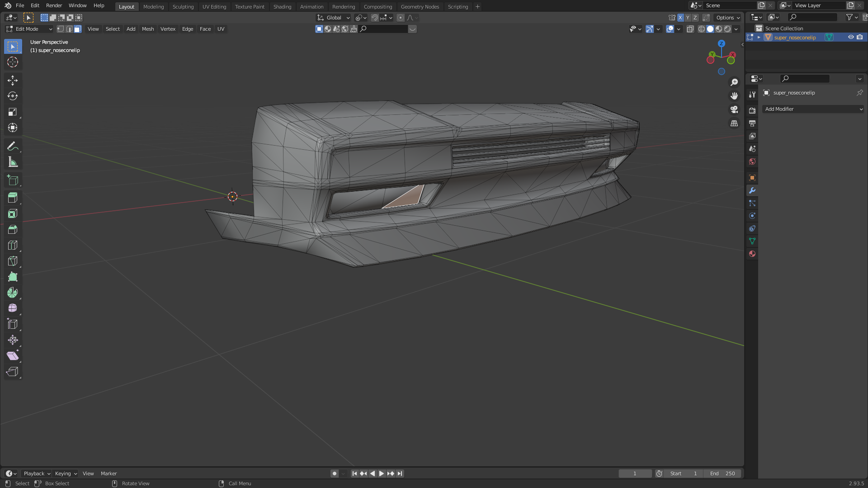Select the Shrink/Fatten tool
Screen dimensions: 868x488
coord(13,340)
